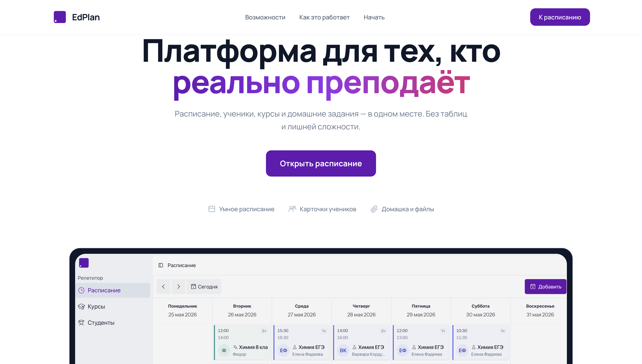Viewport: 642px width, 364px height.
Task: Select the Четверг 28 мая column header
Action: click(361, 311)
